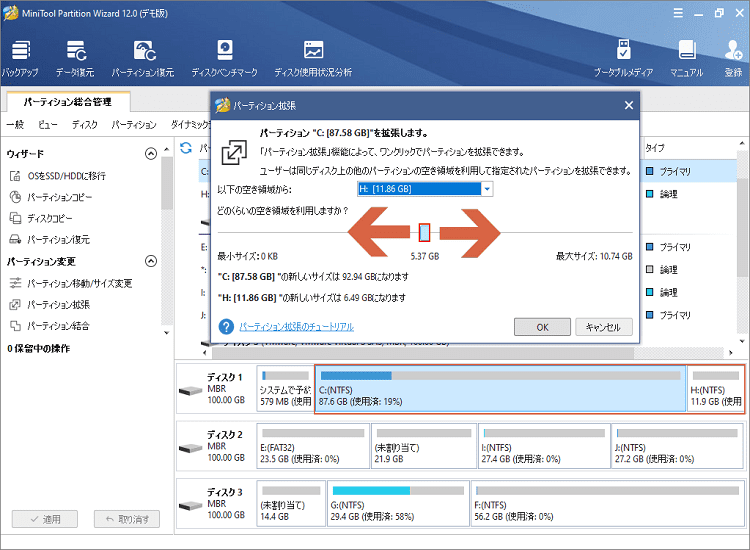
Task: Click 0 保留中の操作 label
Action: point(39,348)
